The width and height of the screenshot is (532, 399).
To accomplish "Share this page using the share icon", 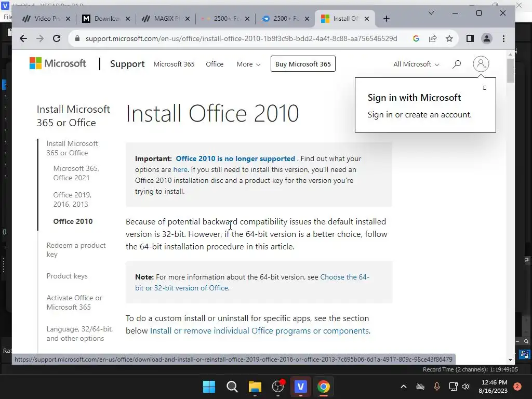I will [433, 38].
